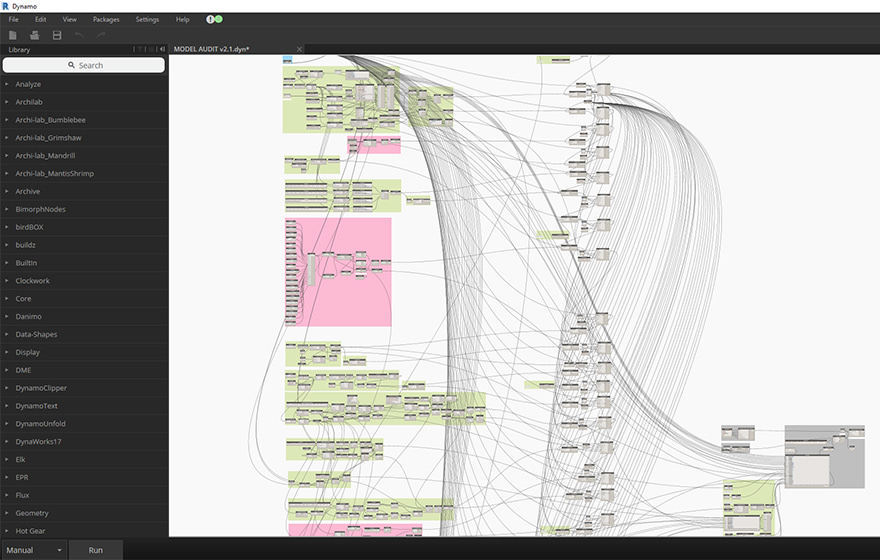The height and width of the screenshot is (560, 880).
Task: Click the Dynamo app icon in title bar
Action: click(x=5, y=6)
